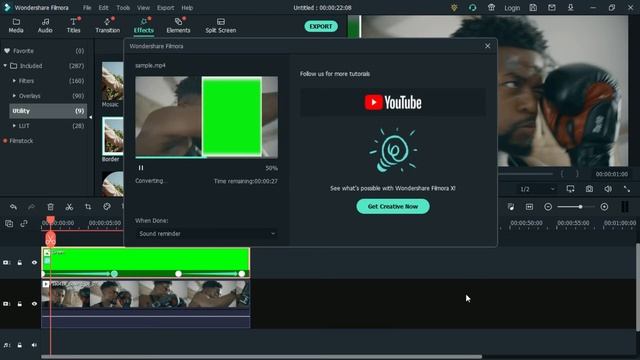Lock the audio track

click(20, 345)
